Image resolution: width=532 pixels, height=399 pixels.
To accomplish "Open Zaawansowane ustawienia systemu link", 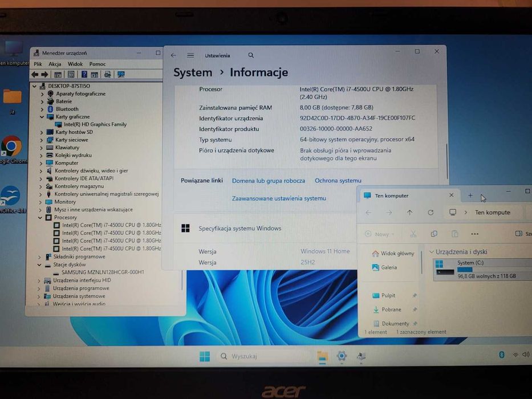I will (279, 198).
